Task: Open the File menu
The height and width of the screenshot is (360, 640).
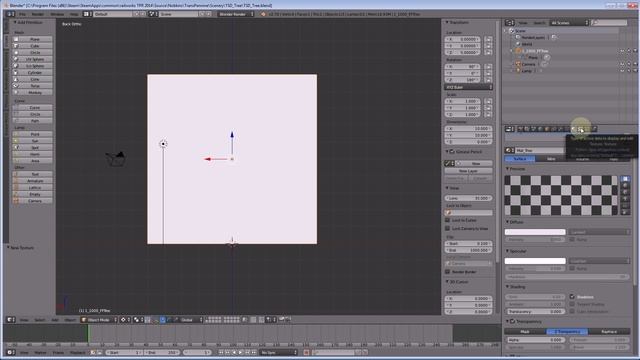Action: (22, 14)
